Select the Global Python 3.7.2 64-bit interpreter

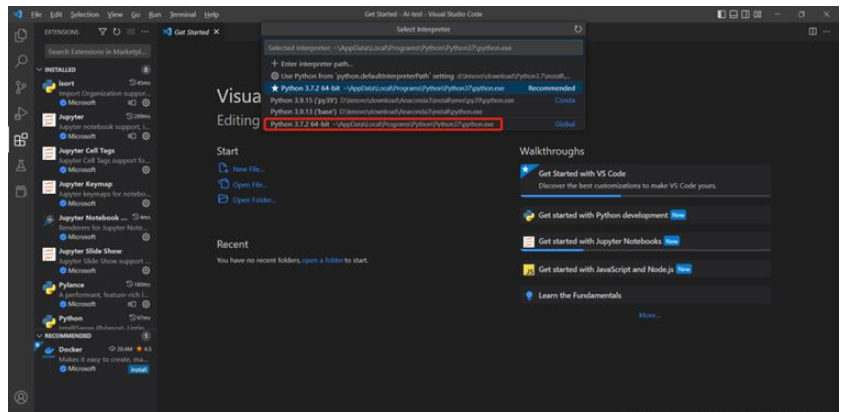(424, 124)
